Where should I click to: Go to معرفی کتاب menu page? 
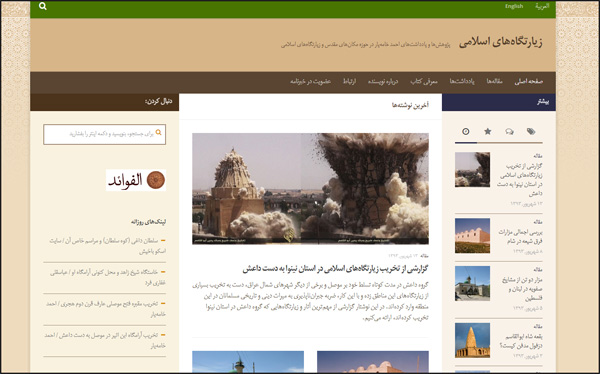coord(424,81)
